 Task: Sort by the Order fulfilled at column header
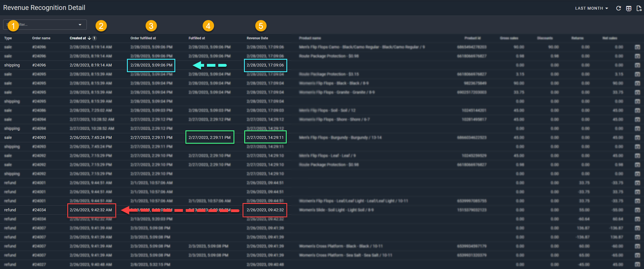click(143, 38)
